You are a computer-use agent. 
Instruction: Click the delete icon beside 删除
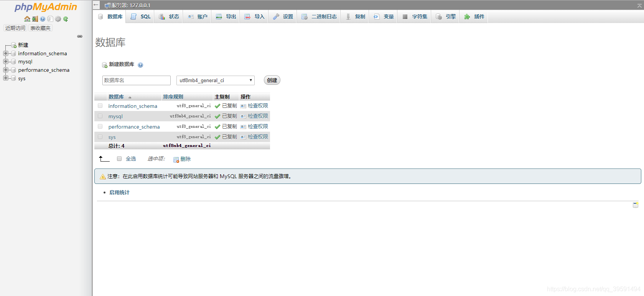click(176, 159)
